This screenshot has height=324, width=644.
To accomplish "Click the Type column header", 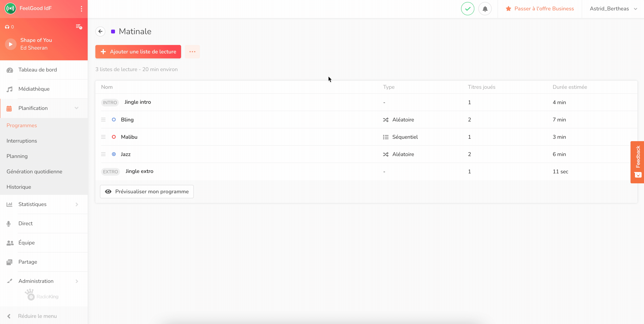I will (389, 87).
